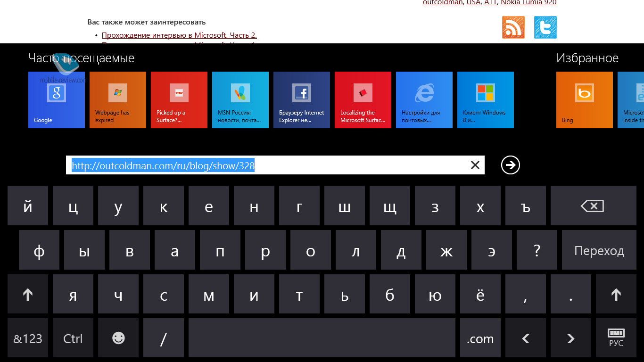The height and width of the screenshot is (362, 644).
Task: Open the MSN Россия tile
Action: point(240,100)
